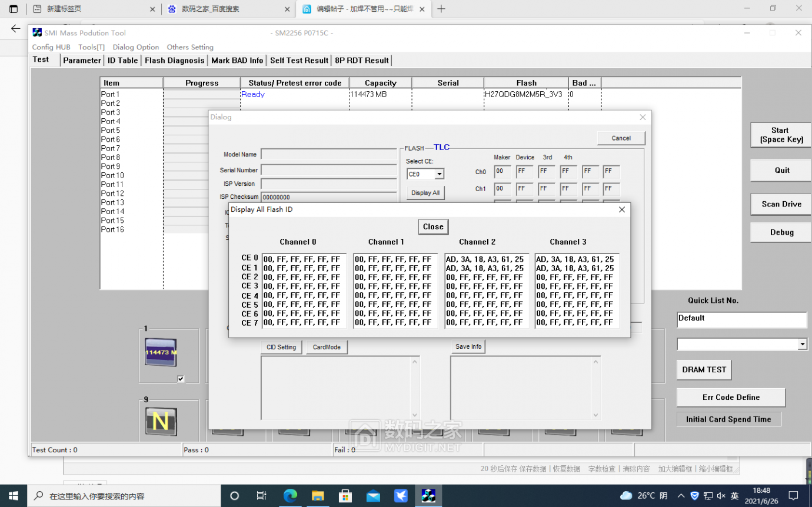Click the Debug button
The width and height of the screenshot is (812, 507).
click(780, 232)
